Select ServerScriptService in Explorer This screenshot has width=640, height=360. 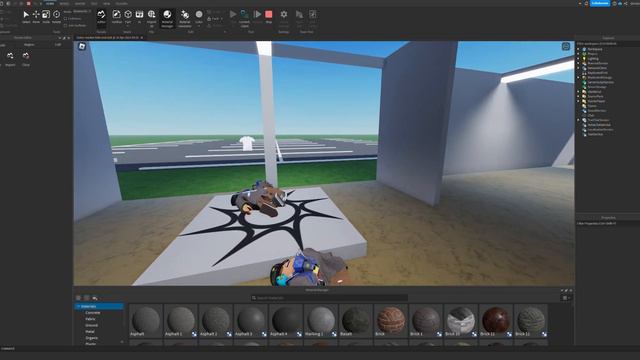[600, 82]
